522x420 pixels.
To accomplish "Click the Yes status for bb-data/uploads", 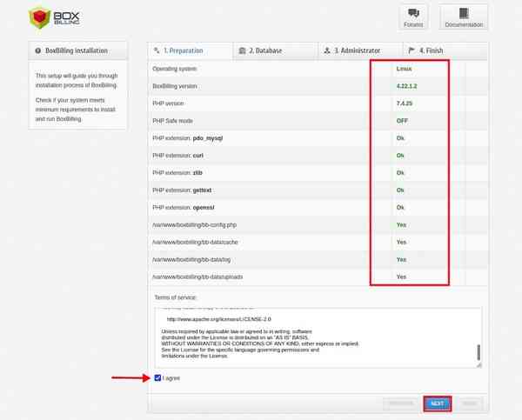I will [x=401, y=277].
